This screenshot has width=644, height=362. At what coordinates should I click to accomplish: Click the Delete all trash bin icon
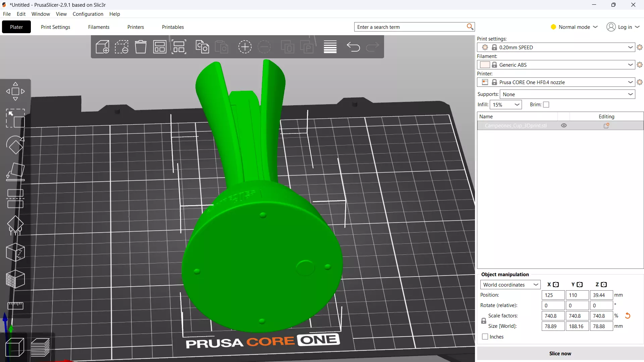pos(141,47)
